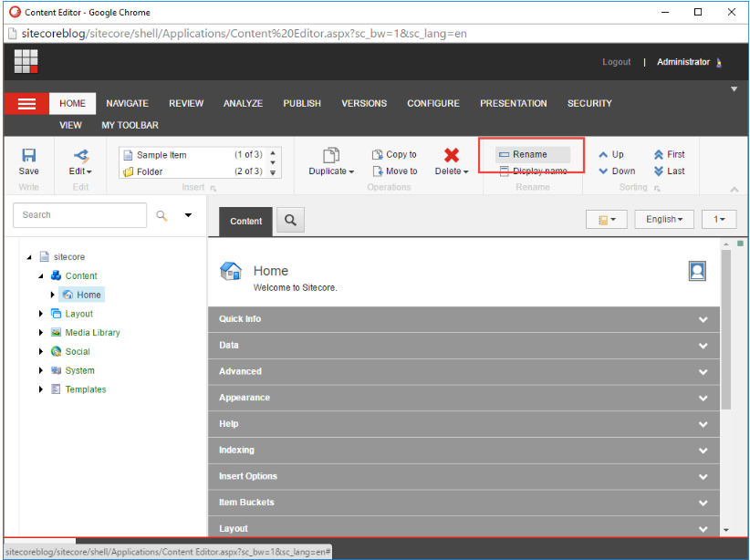The height and width of the screenshot is (560, 750).
Task: Click the Administrator user name
Action: 683,62
